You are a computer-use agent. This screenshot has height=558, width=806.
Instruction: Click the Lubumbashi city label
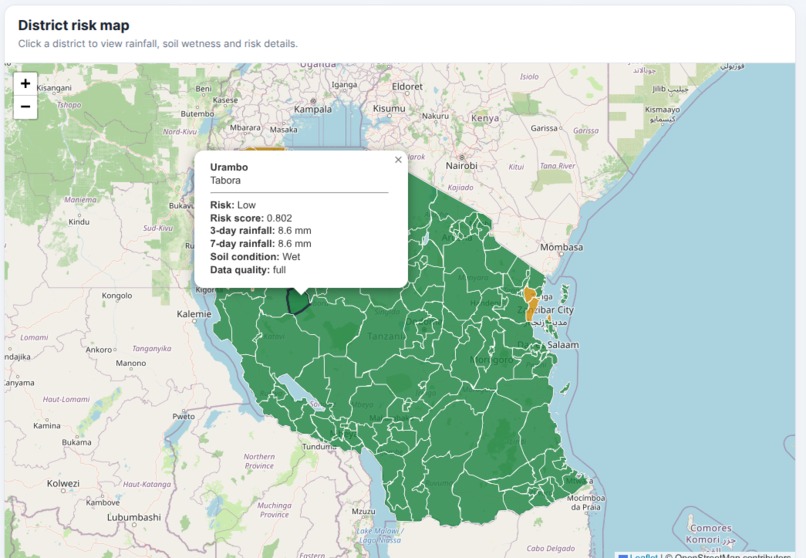click(x=134, y=517)
